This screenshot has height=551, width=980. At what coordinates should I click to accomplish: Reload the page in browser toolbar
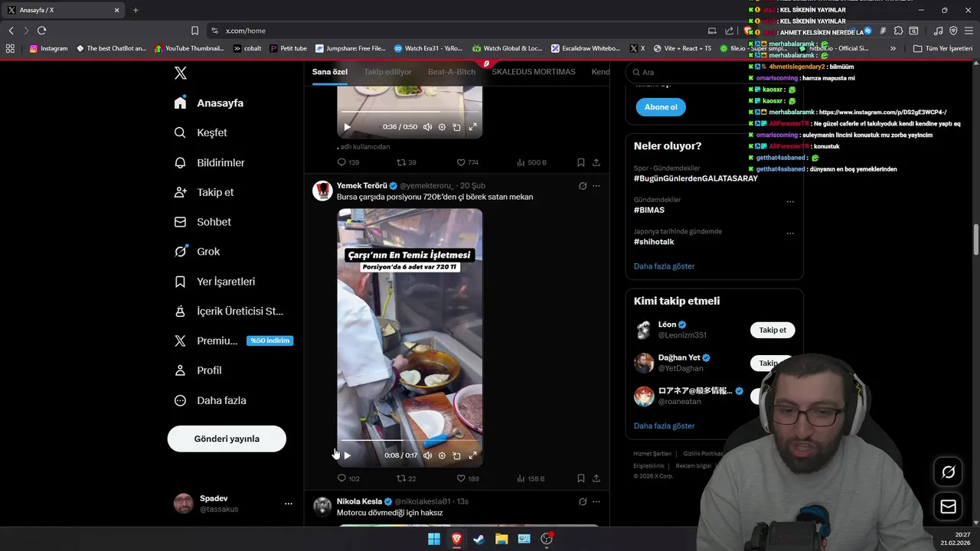pos(41,31)
